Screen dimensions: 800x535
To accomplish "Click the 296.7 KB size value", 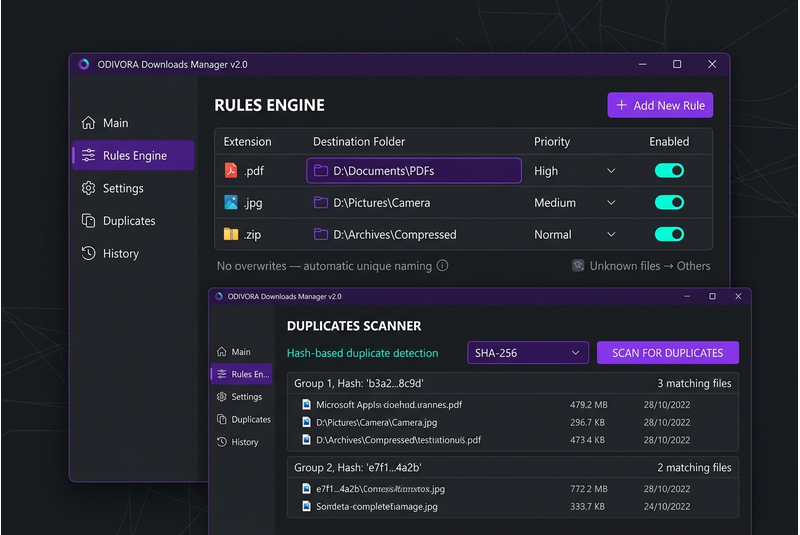I will tap(587, 422).
